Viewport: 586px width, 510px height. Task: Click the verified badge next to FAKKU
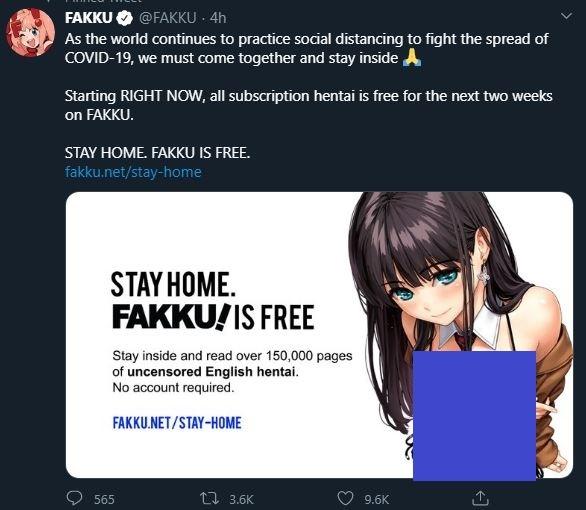(124, 18)
